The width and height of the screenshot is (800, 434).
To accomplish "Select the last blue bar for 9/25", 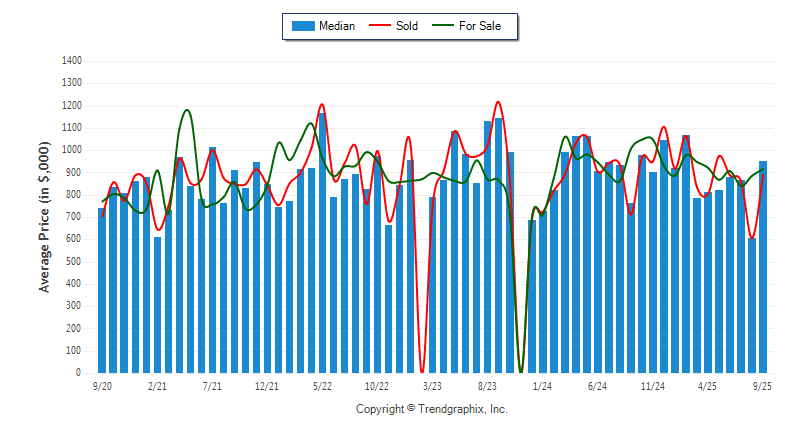I will coord(763,267).
